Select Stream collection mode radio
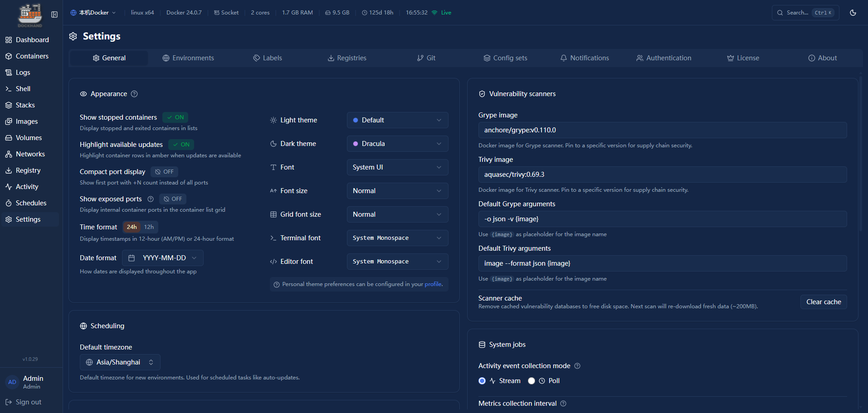 [482, 381]
